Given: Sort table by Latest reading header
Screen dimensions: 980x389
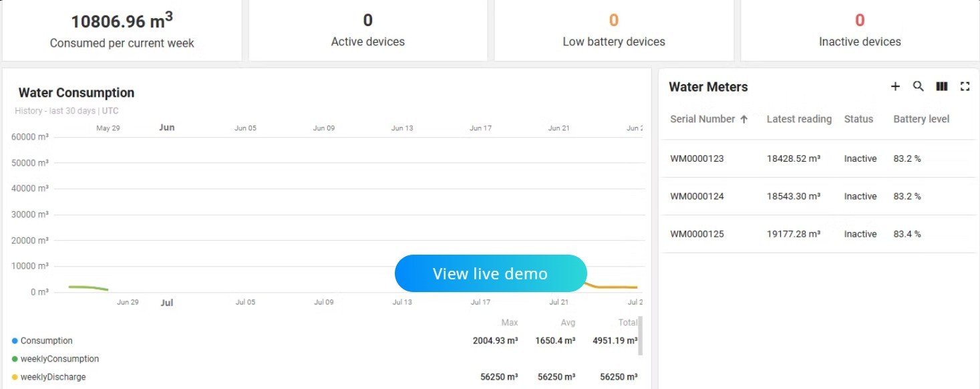Looking at the screenshot, I should click(799, 119).
